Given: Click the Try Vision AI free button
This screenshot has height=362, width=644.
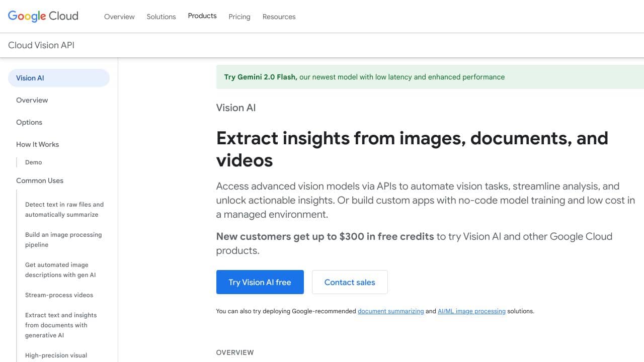Looking at the screenshot, I should click(x=260, y=282).
